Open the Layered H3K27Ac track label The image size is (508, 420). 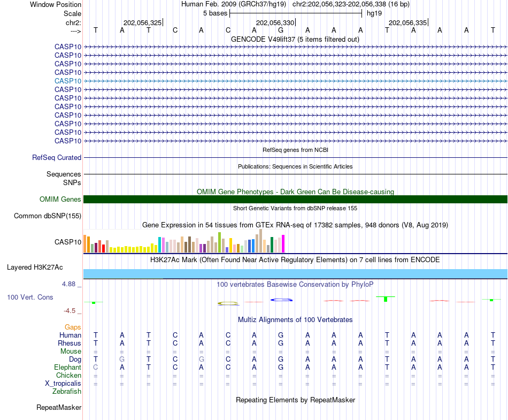pyautogui.click(x=35, y=268)
